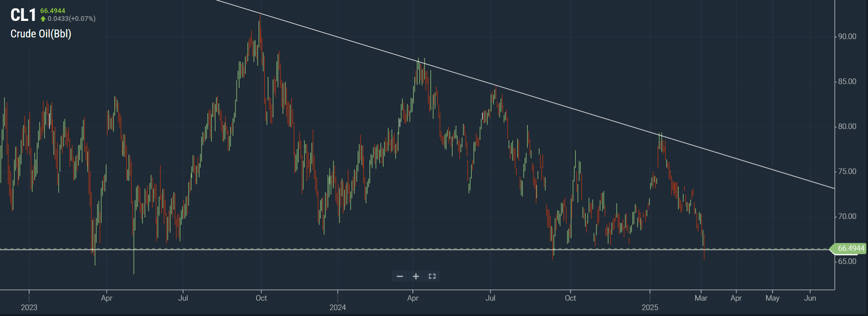868x316 pixels.
Task: Zoom in the chart with the plus button
Action: tap(416, 276)
